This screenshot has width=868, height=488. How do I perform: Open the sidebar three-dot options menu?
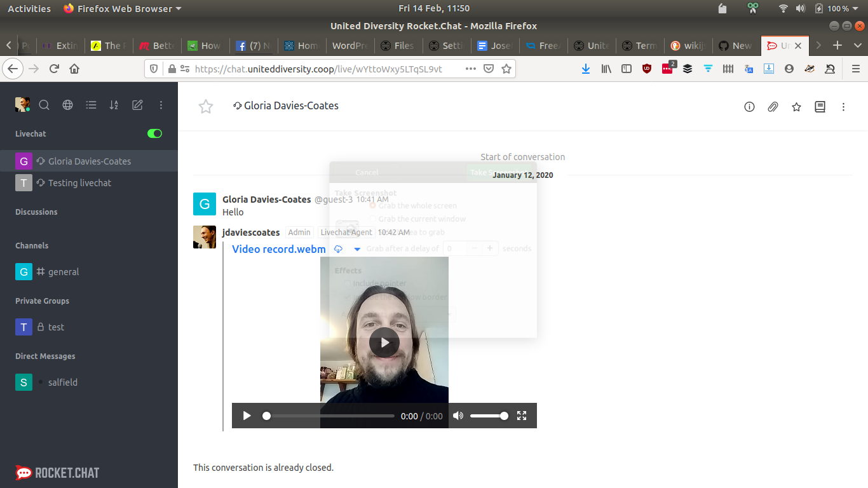click(x=161, y=105)
